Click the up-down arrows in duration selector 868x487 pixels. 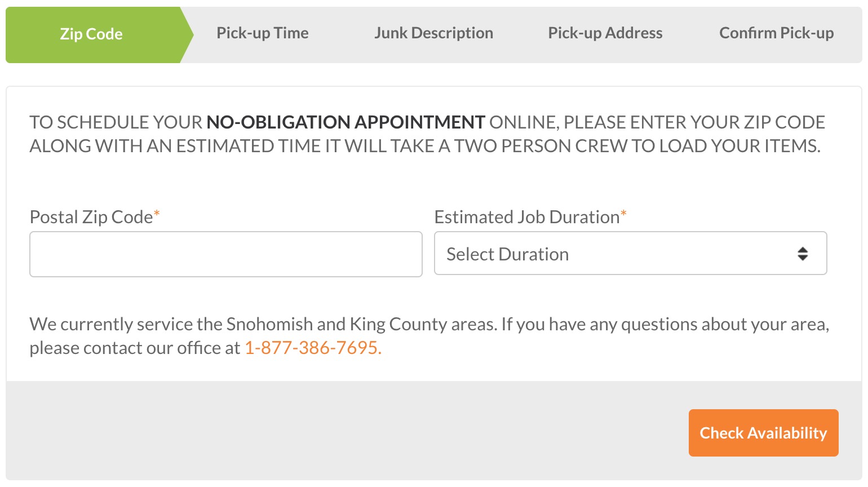(803, 254)
